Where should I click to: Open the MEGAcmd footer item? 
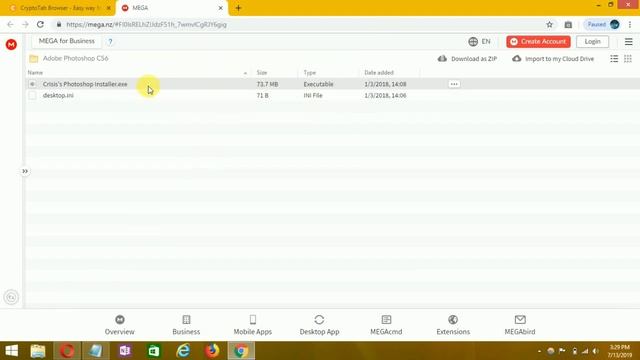[x=386, y=325]
